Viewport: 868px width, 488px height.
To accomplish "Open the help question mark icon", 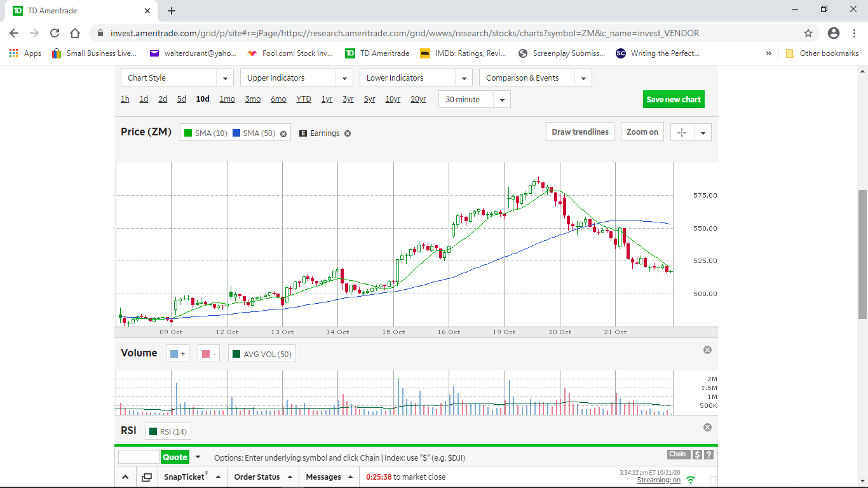I will [709, 454].
